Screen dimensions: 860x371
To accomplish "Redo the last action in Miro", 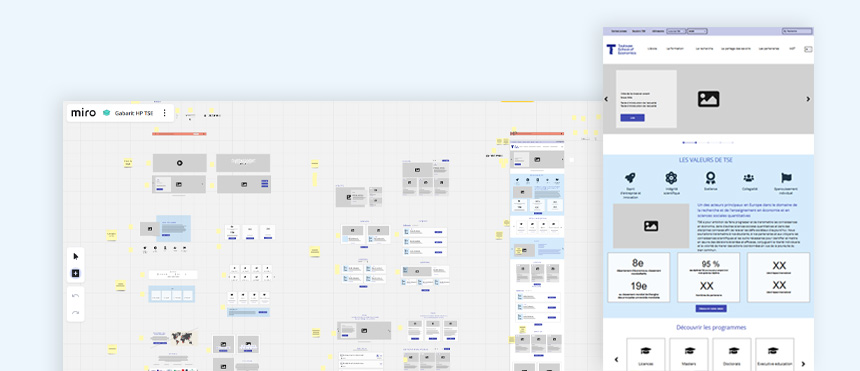I will 76,312.
